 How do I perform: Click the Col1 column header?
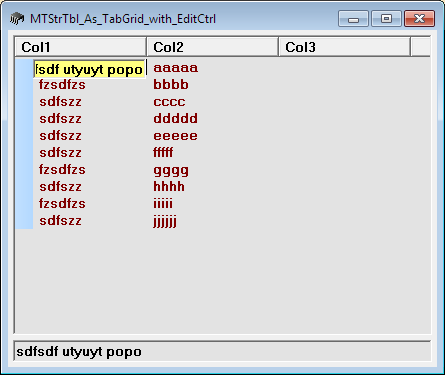pos(81,47)
